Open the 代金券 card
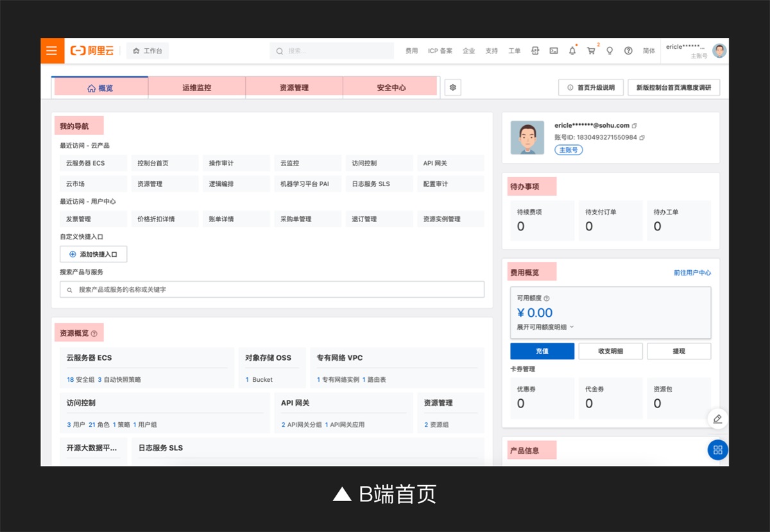 point(611,397)
